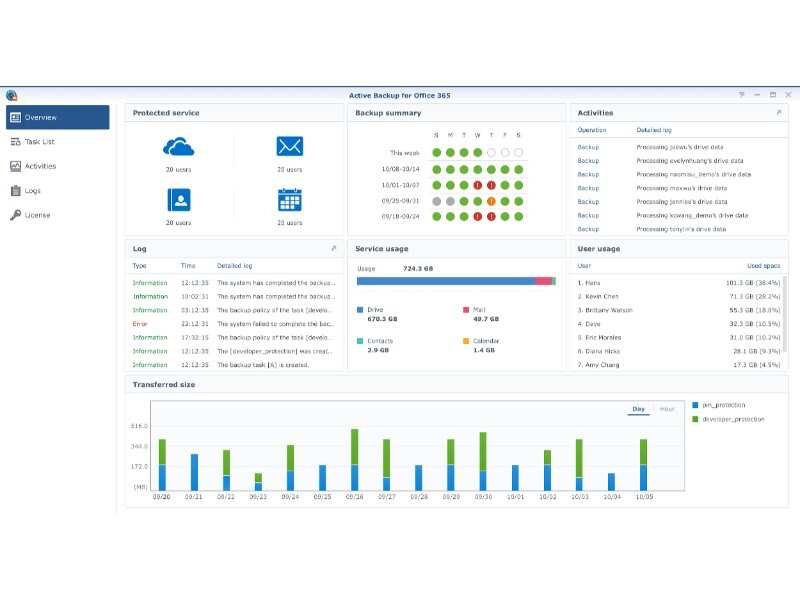Select the Error log entry row
Screen dimensions: 800x600
230,325
